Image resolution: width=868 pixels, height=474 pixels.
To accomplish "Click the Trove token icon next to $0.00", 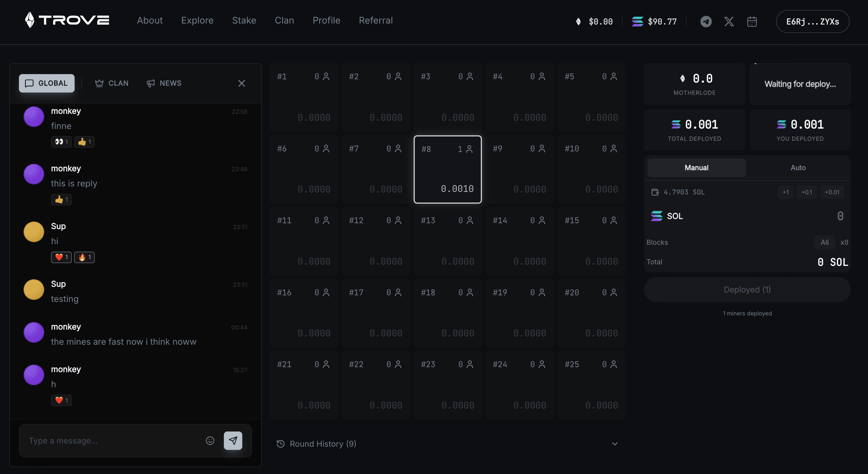I will click(578, 22).
